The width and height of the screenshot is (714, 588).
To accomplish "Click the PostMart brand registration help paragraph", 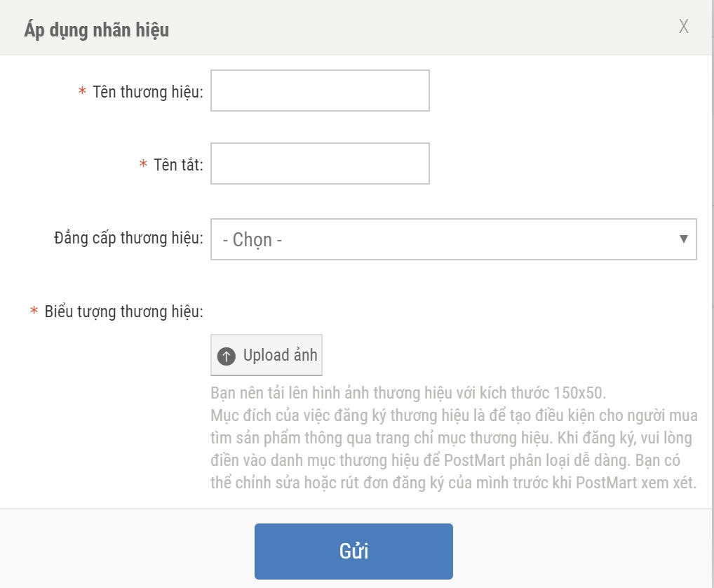I will click(x=453, y=450).
